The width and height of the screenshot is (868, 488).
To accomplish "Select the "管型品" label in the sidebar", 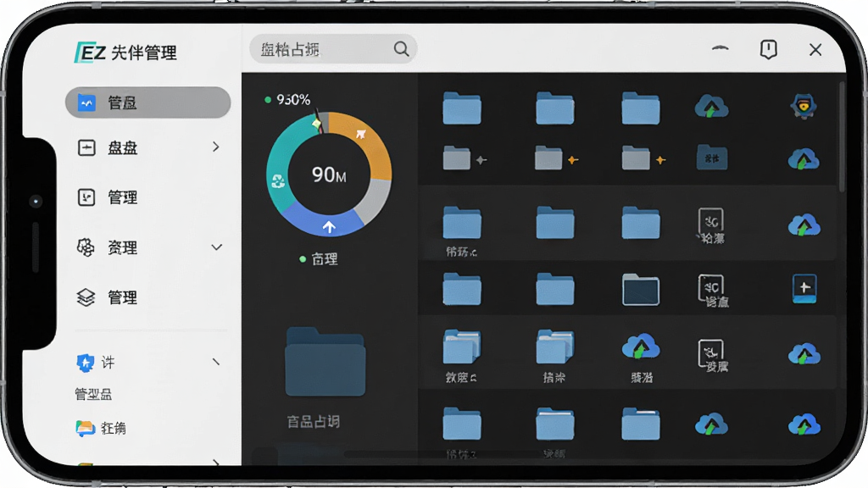I will point(93,395).
